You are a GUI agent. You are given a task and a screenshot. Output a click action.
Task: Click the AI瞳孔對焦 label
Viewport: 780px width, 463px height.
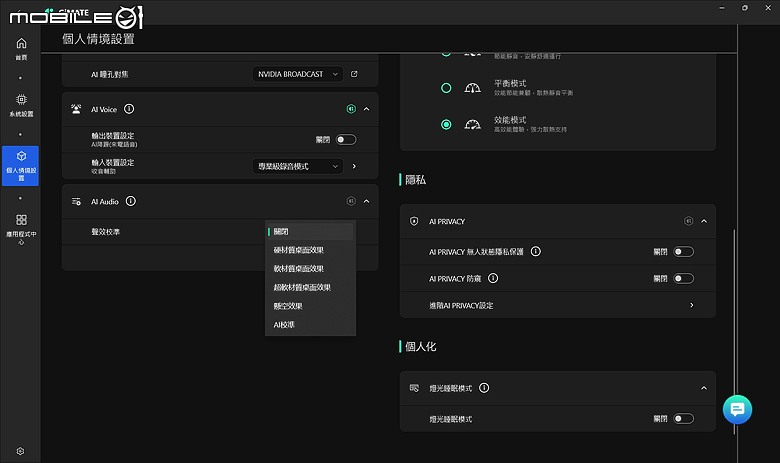tap(109, 74)
